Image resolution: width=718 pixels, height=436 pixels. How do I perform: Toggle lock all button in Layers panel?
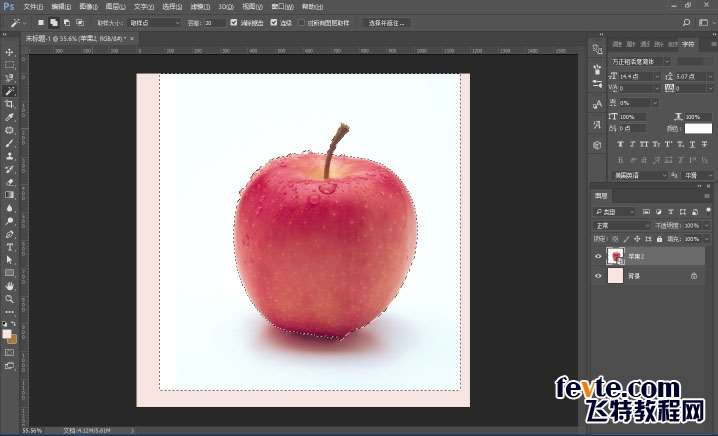659,239
